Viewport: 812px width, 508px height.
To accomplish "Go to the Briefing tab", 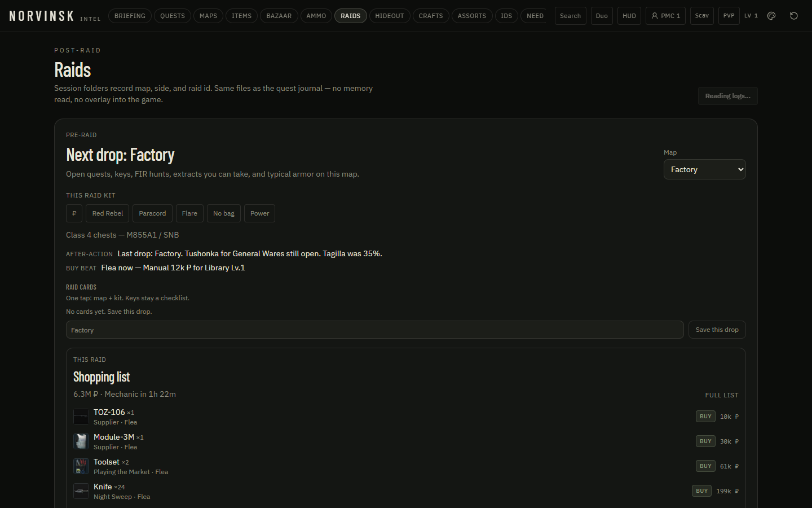I will [130, 16].
